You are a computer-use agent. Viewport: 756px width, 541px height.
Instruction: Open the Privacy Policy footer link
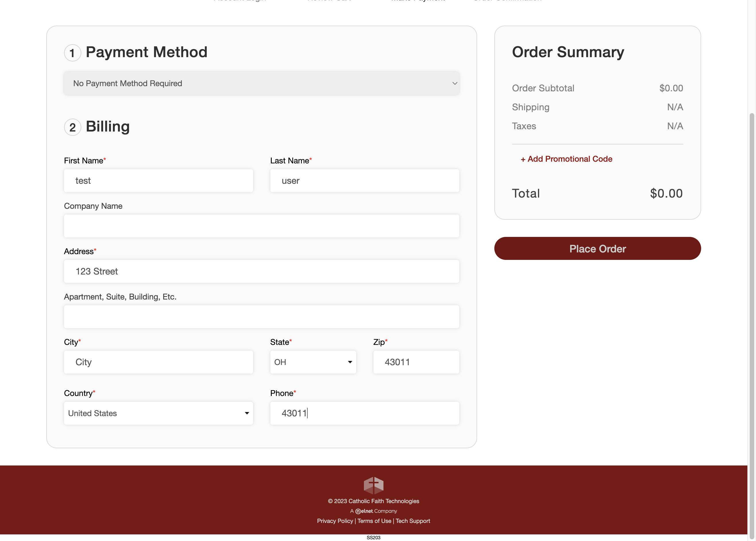point(335,521)
